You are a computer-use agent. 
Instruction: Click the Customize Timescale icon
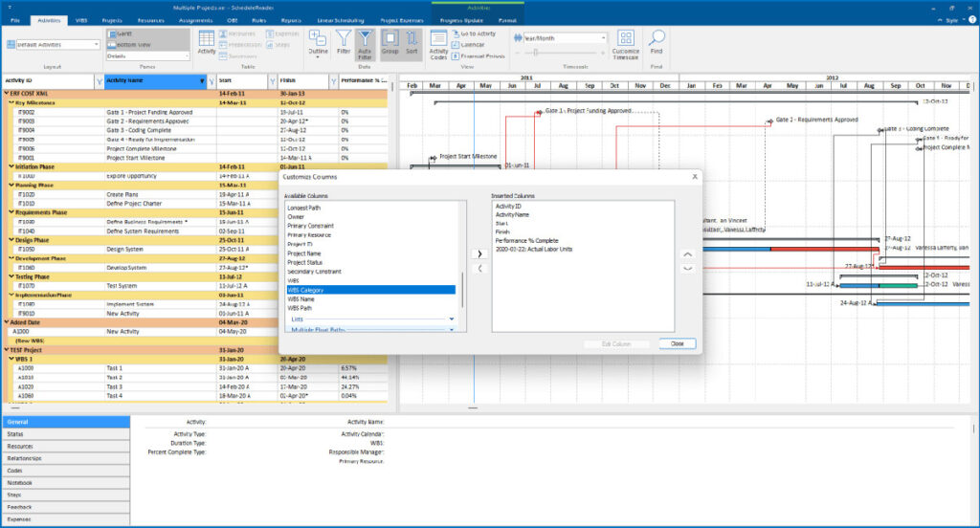coord(625,45)
